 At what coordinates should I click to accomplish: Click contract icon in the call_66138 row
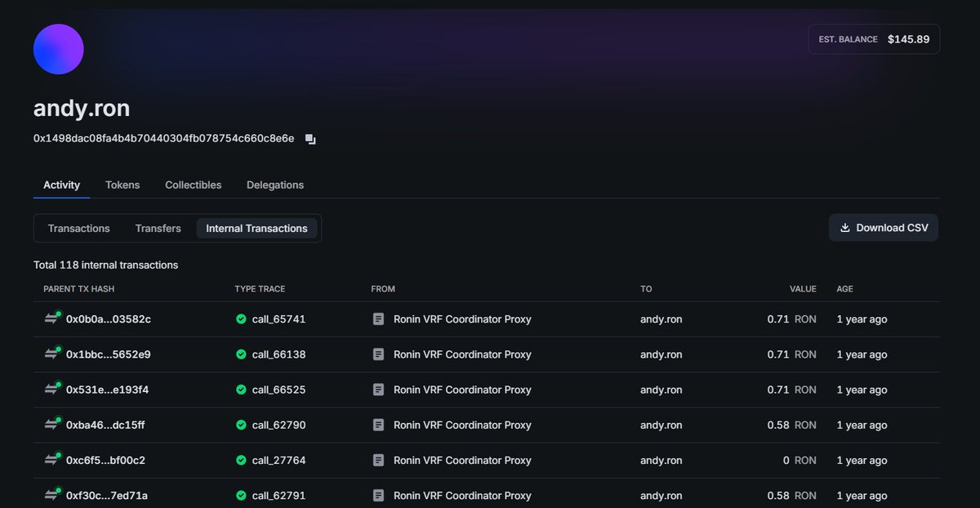tap(378, 354)
